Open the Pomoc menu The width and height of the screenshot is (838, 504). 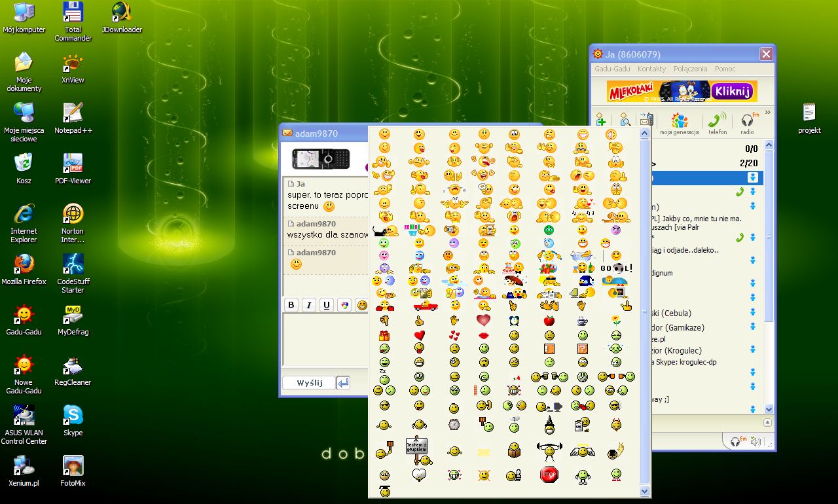(725, 69)
